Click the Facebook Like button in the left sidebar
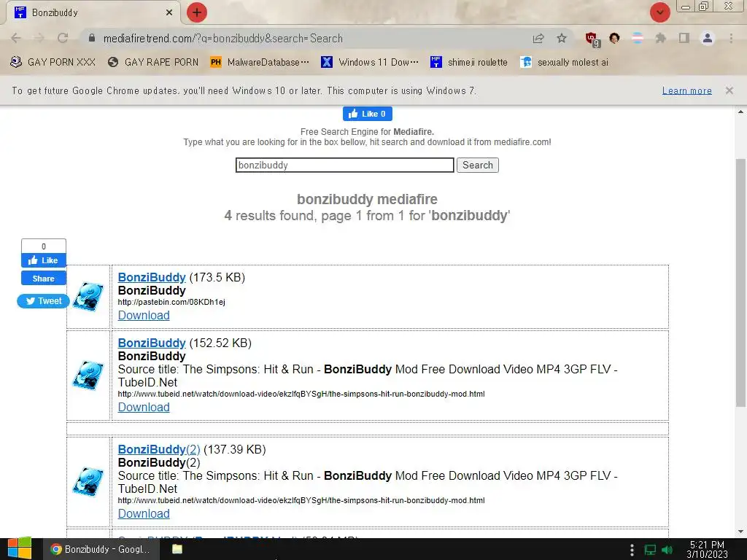Viewport: 747px width, 560px height. coord(43,260)
